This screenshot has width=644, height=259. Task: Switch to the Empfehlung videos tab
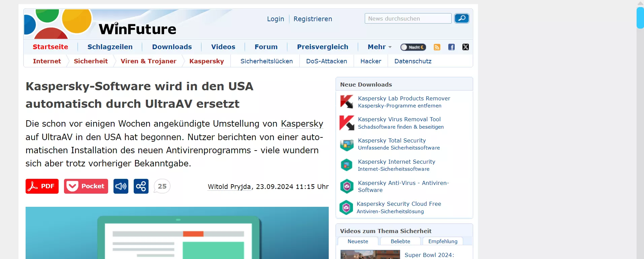coord(443,241)
